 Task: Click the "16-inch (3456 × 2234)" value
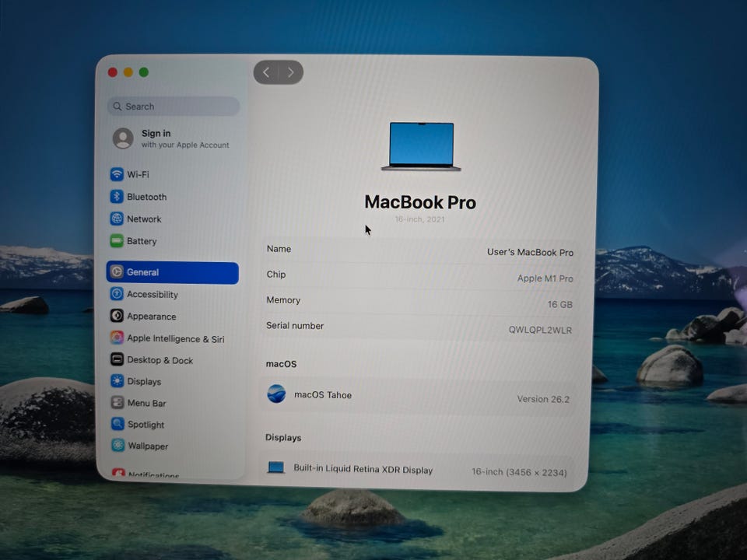519,472
